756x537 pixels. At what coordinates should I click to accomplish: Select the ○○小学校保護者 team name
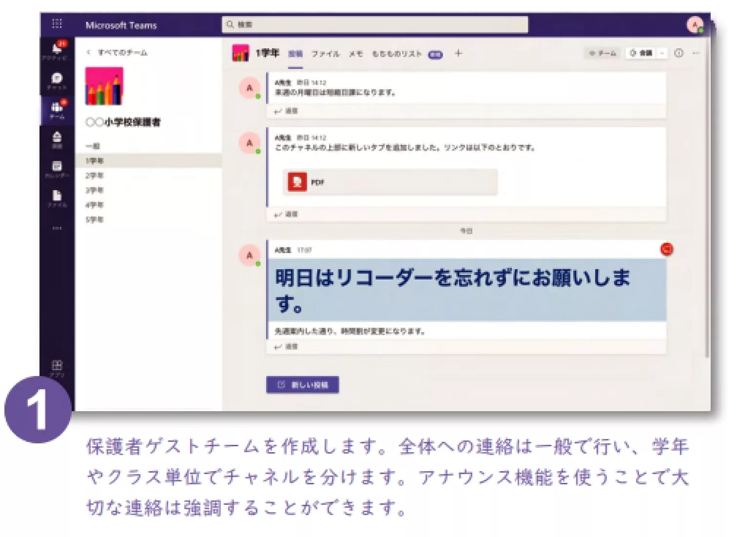123,122
